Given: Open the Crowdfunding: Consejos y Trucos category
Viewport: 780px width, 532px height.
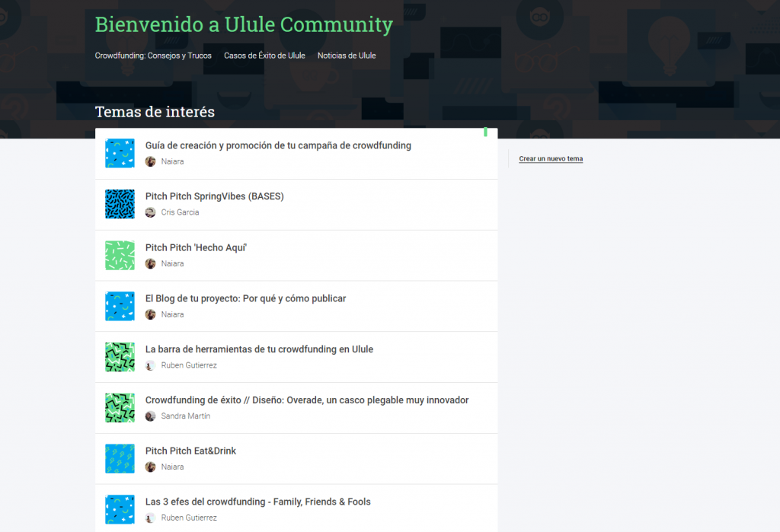Looking at the screenshot, I should click(153, 56).
